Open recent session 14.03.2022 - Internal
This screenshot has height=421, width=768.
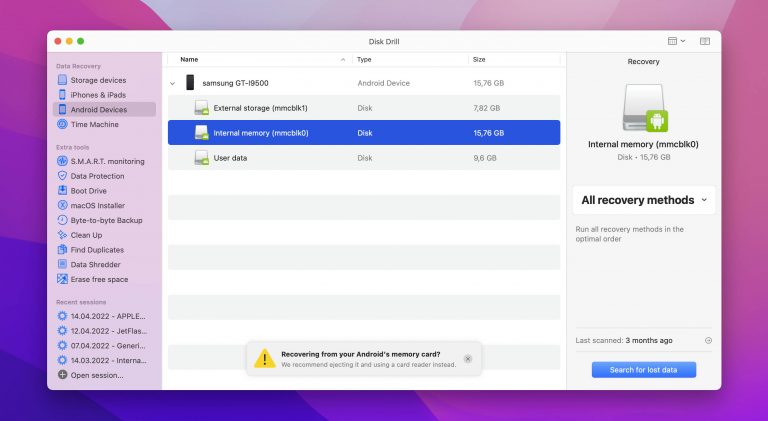[x=108, y=360]
